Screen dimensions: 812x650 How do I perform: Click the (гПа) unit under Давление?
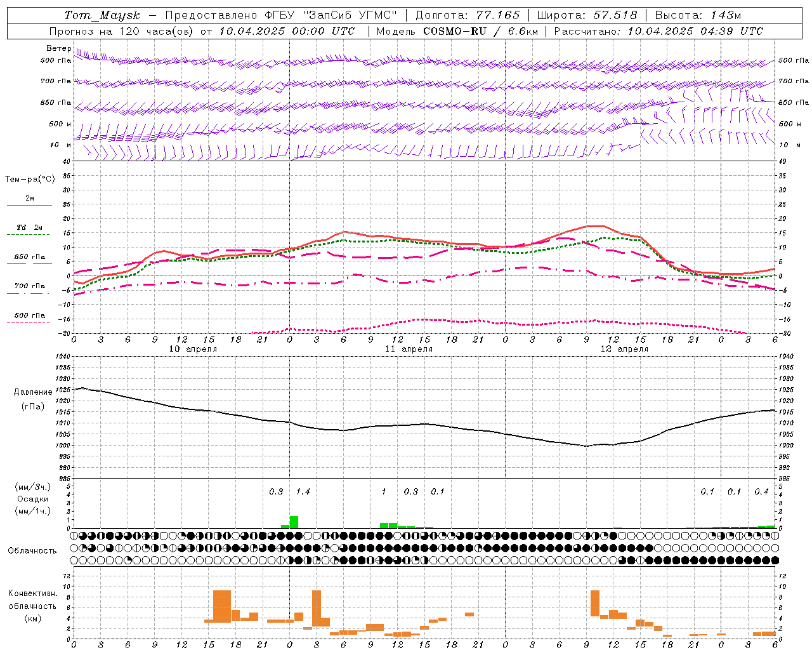[x=33, y=406]
